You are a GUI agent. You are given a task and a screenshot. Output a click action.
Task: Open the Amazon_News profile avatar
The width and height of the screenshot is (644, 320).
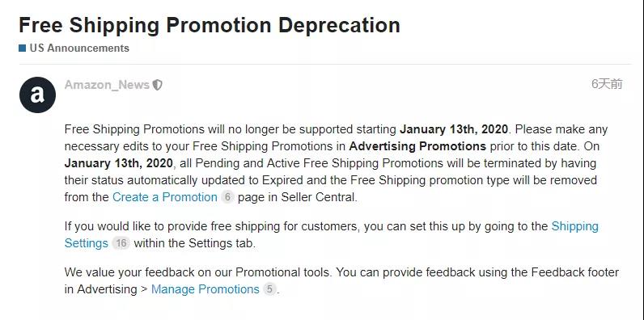click(x=37, y=95)
